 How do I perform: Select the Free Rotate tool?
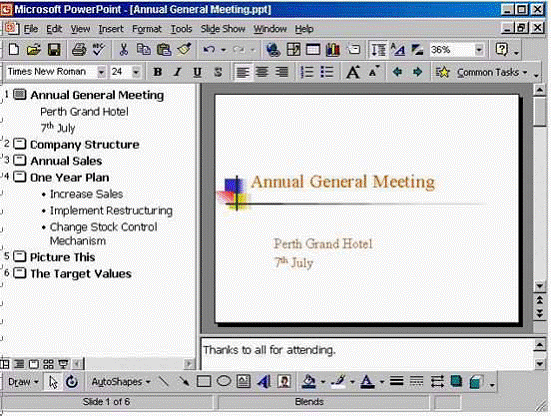(72, 382)
